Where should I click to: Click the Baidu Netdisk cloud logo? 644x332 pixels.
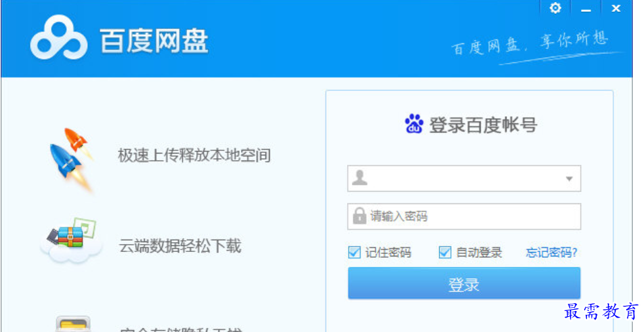point(58,38)
